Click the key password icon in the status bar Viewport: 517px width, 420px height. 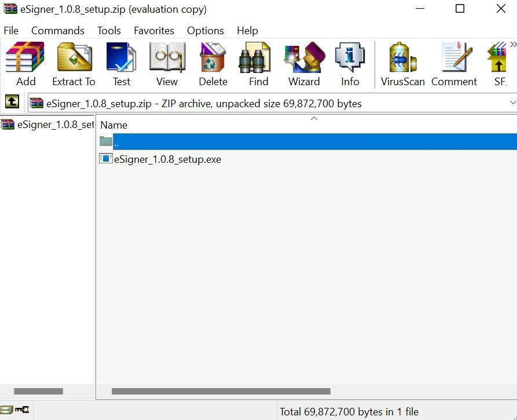(22, 410)
